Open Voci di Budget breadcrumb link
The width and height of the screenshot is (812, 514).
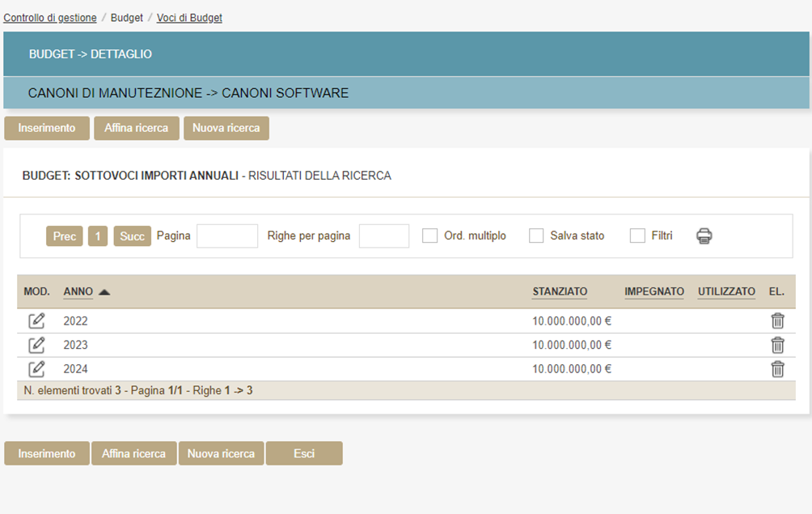(189, 18)
